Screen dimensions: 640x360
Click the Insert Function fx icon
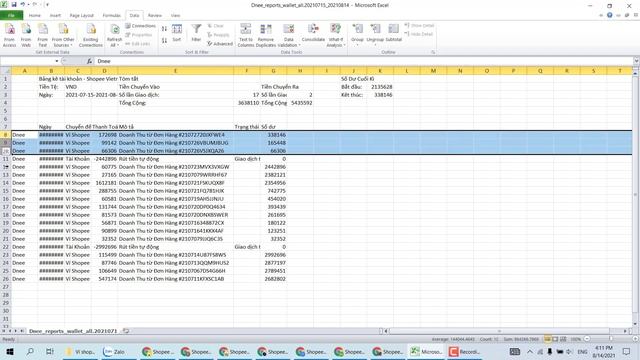tap(89, 61)
